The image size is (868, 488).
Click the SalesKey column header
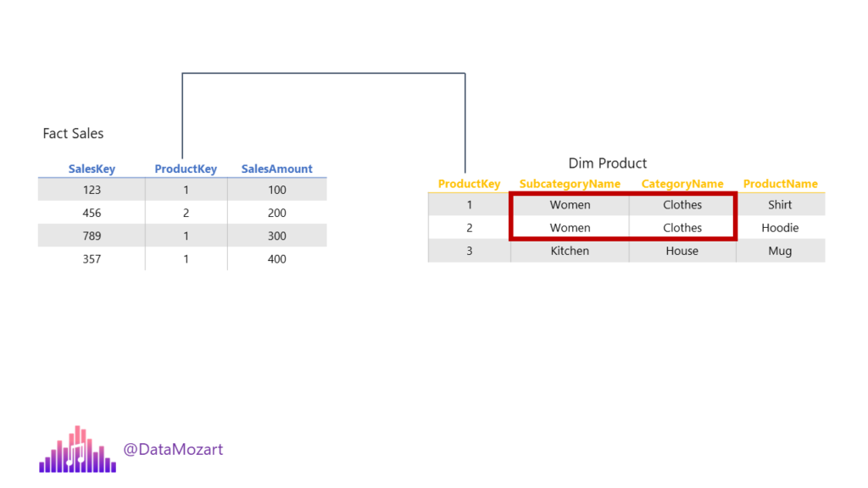point(92,169)
